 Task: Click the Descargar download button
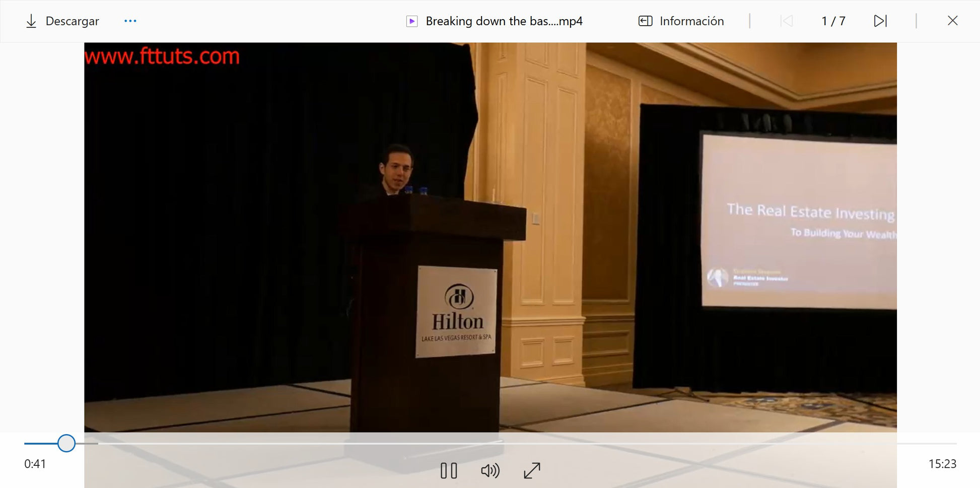62,21
